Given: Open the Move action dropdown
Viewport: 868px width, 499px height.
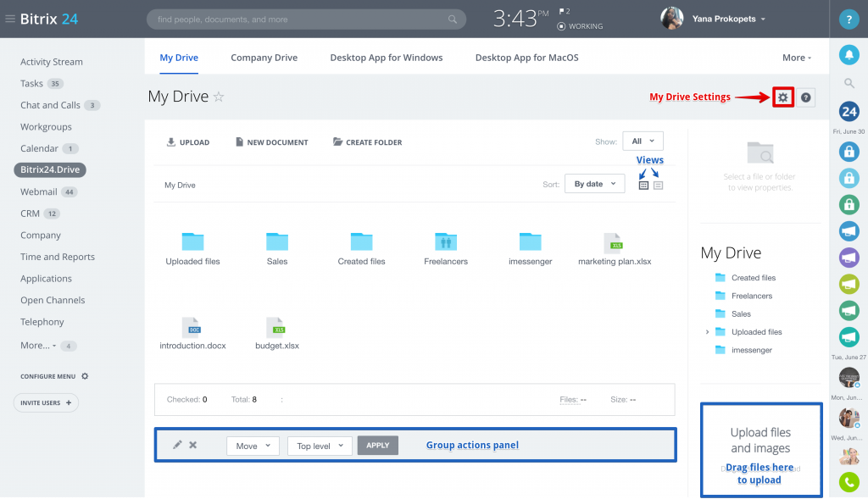Looking at the screenshot, I should 253,446.
